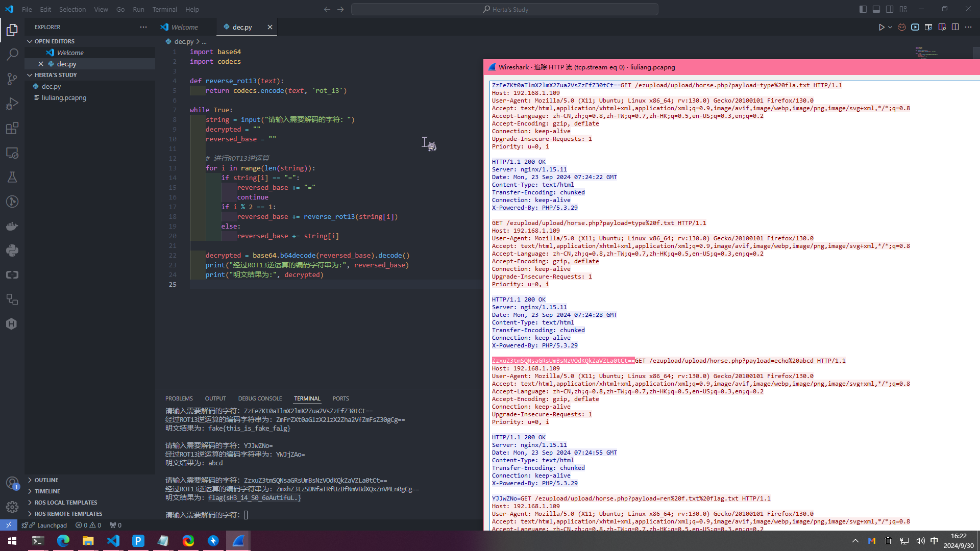The height and width of the screenshot is (551, 980).
Task: Switch to the Output panel tab
Action: pos(215,398)
